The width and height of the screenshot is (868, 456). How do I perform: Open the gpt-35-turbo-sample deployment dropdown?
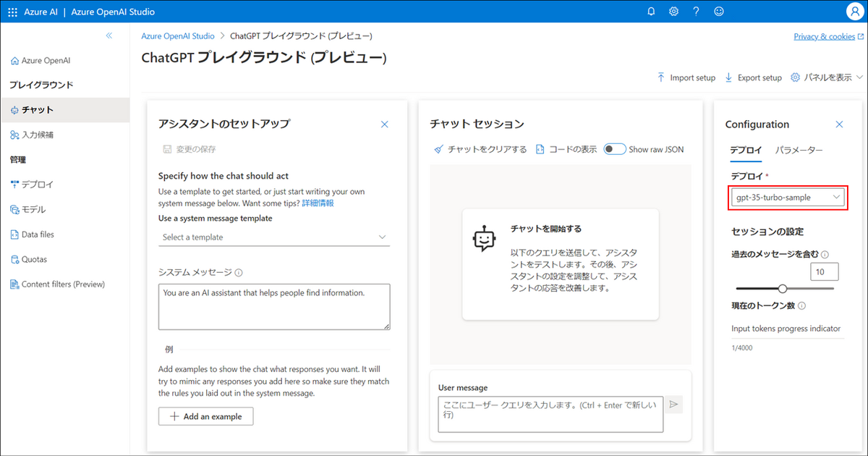788,197
